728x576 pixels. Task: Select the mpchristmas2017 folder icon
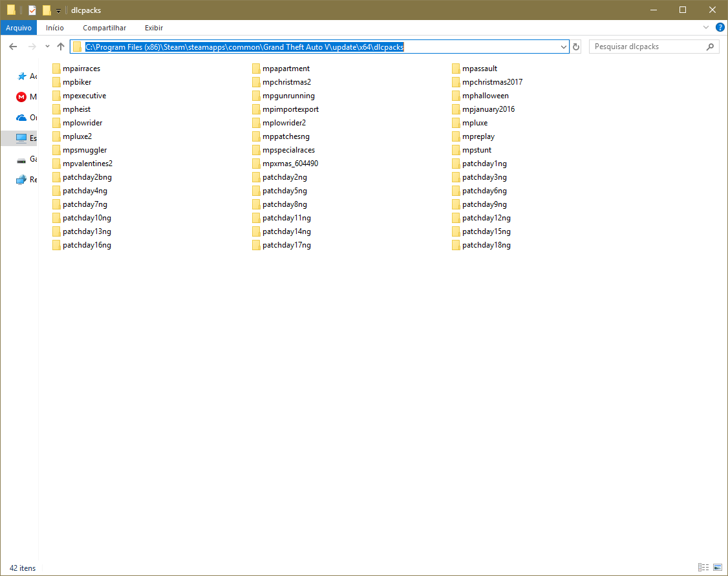tap(455, 82)
